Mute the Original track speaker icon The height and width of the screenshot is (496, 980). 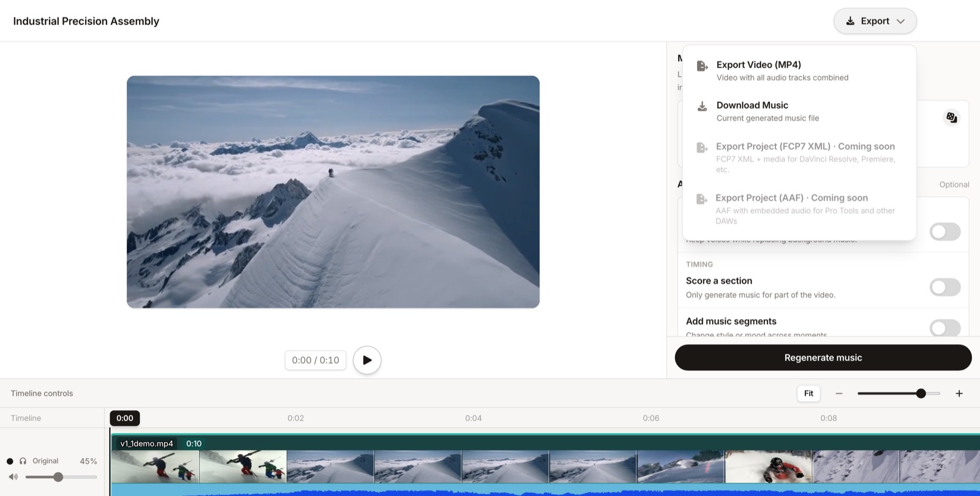point(13,476)
